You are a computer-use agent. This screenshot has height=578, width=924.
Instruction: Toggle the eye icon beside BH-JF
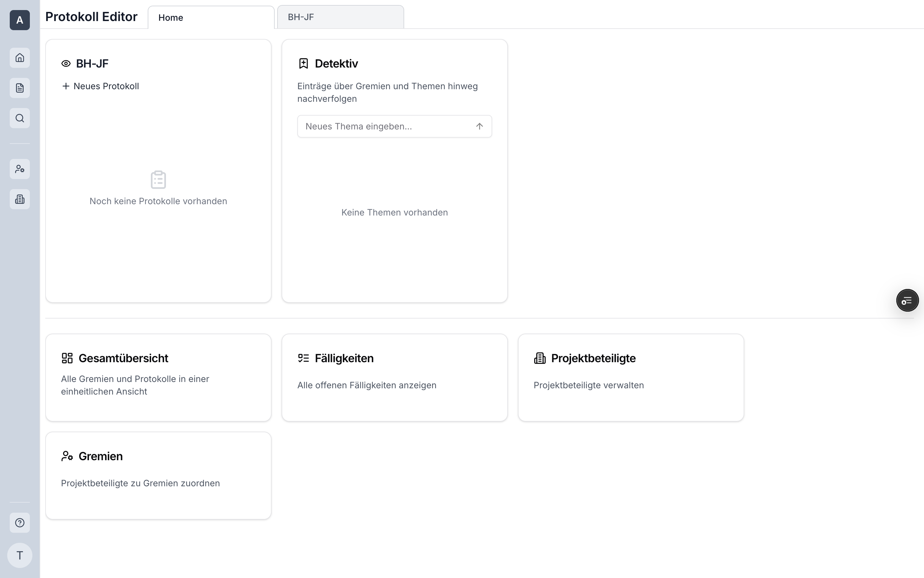66,63
